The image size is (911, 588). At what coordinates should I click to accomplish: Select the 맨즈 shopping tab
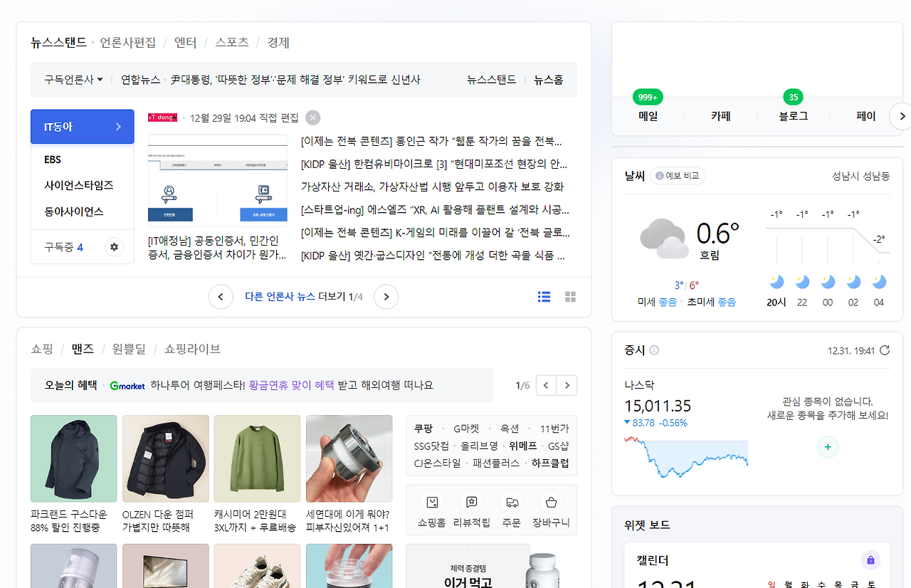(83, 349)
